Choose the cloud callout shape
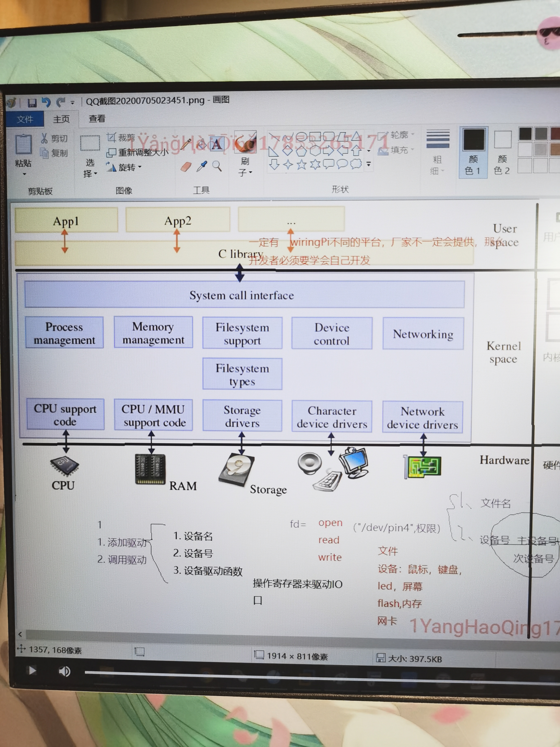The image size is (560, 747). click(x=356, y=164)
